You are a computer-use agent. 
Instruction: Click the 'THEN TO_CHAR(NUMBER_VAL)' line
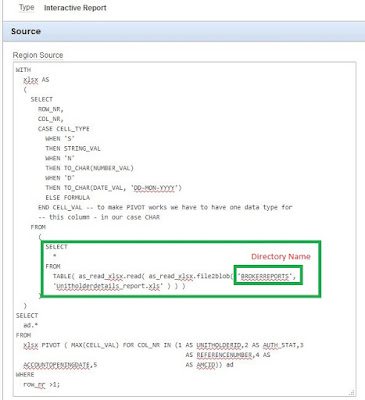point(89,168)
